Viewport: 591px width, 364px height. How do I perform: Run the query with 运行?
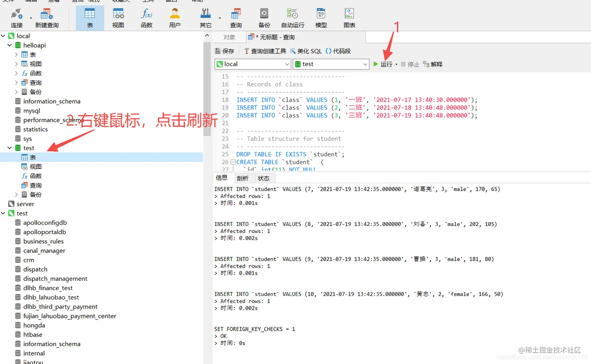pyautogui.click(x=383, y=64)
